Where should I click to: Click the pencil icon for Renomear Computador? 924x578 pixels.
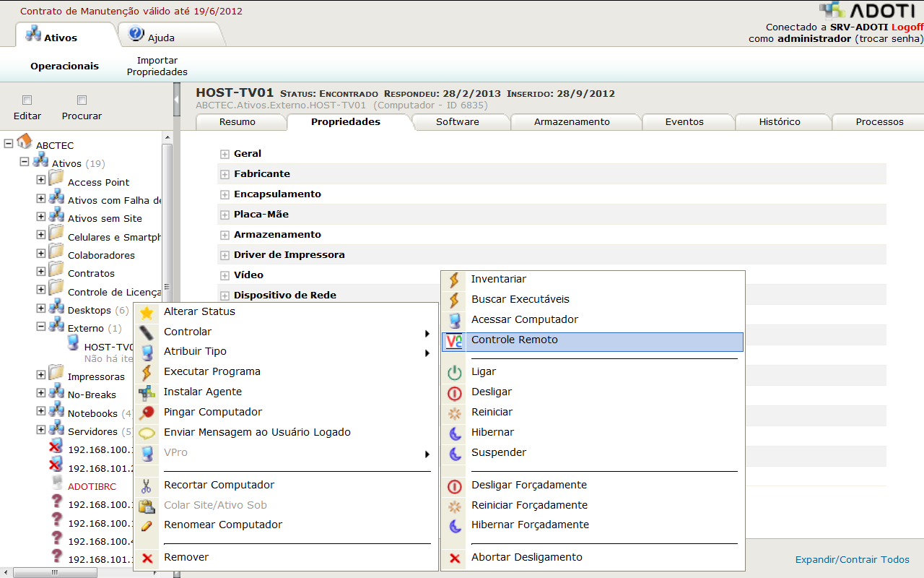coord(147,526)
